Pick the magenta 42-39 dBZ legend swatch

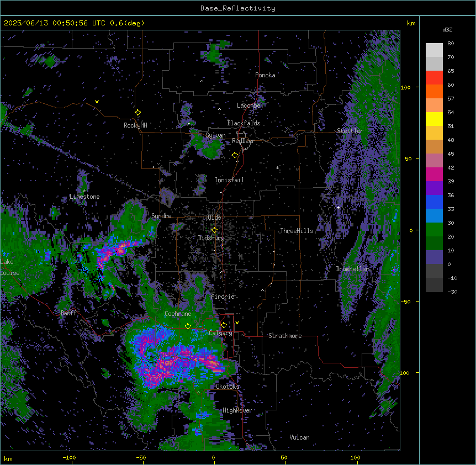[434, 174]
